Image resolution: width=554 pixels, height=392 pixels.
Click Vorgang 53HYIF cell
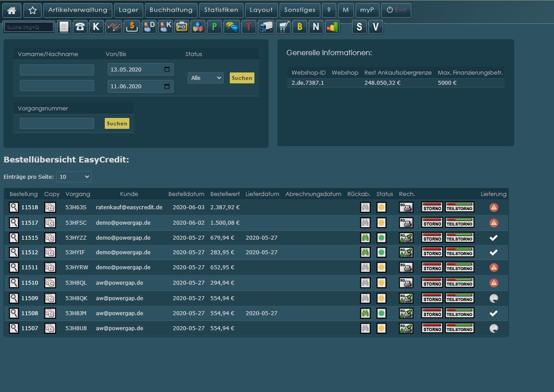click(76, 253)
